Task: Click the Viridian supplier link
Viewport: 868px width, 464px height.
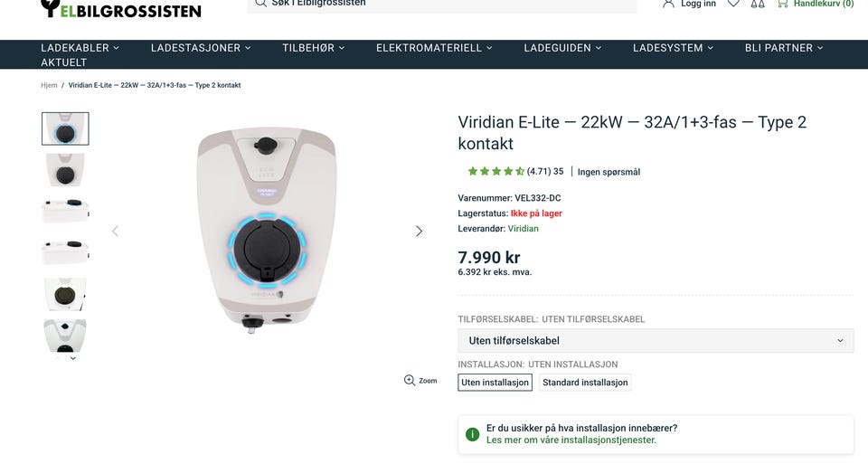Action: pyautogui.click(x=524, y=229)
